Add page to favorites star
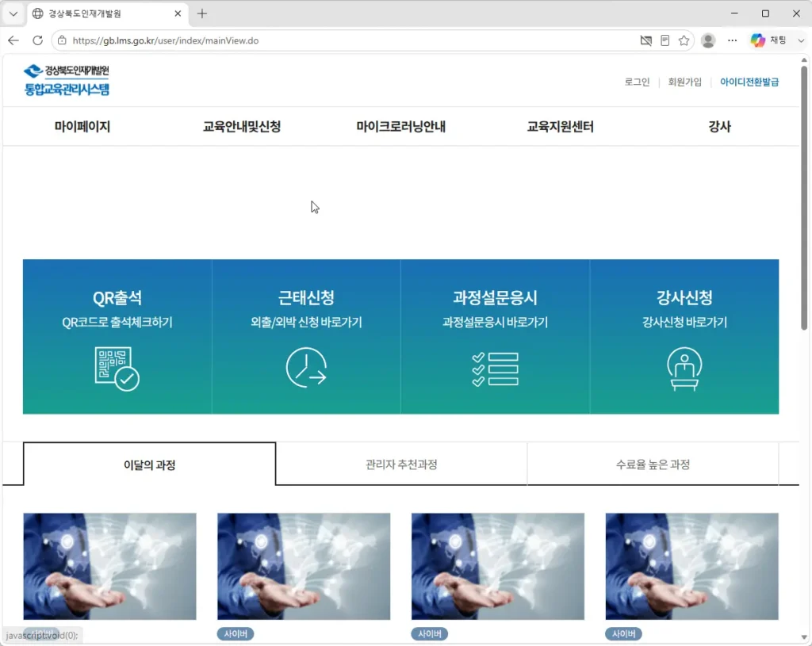This screenshot has height=646, width=812. [x=684, y=40]
